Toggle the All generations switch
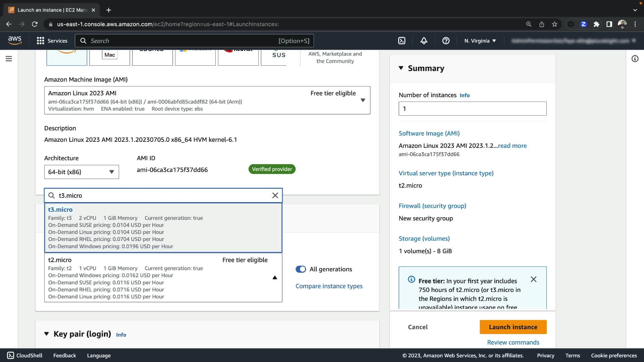This screenshot has height=362, width=644. (301, 269)
